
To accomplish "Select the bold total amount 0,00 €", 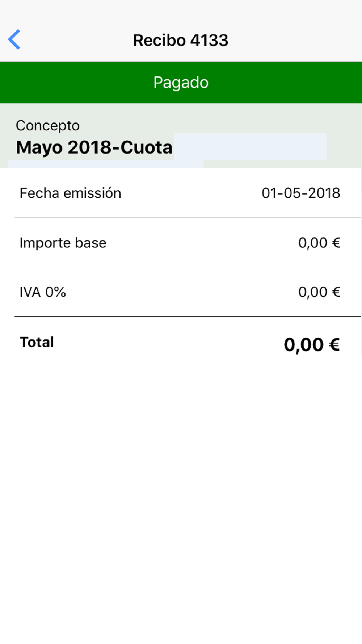I will pos(312,344).
